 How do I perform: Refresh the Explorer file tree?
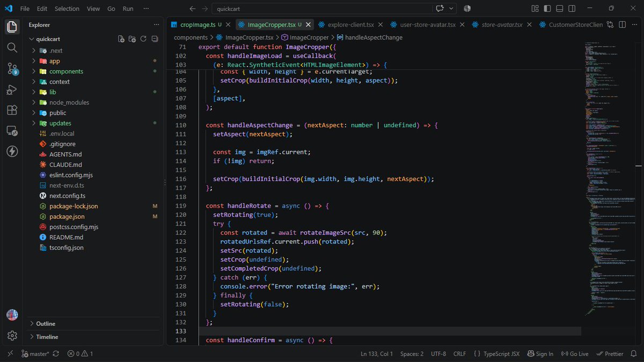(x=143, y=39)
